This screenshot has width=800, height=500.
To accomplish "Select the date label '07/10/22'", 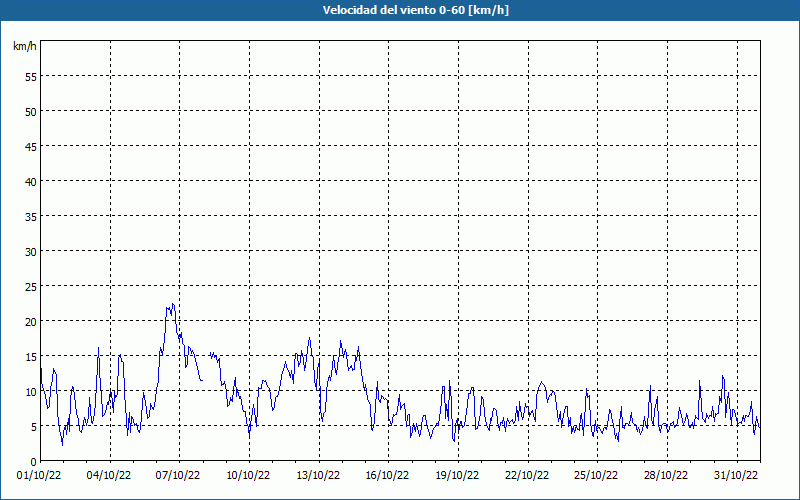I will pos(178,476).
